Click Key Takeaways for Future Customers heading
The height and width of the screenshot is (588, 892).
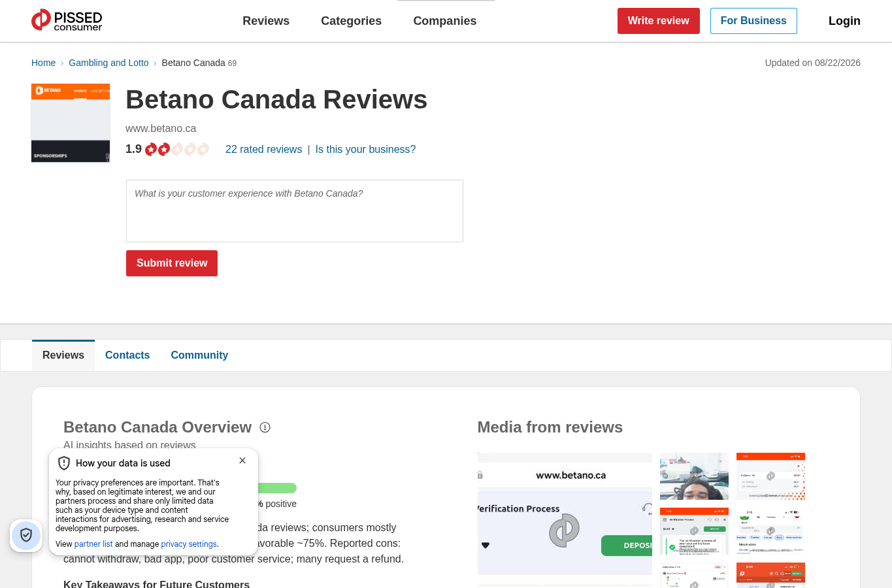tap(156, 583)
